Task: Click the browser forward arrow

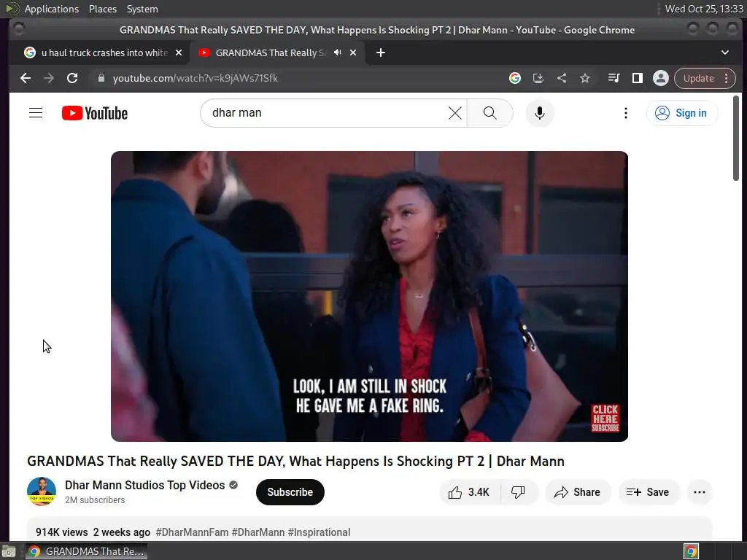Action: click(49, 78)
